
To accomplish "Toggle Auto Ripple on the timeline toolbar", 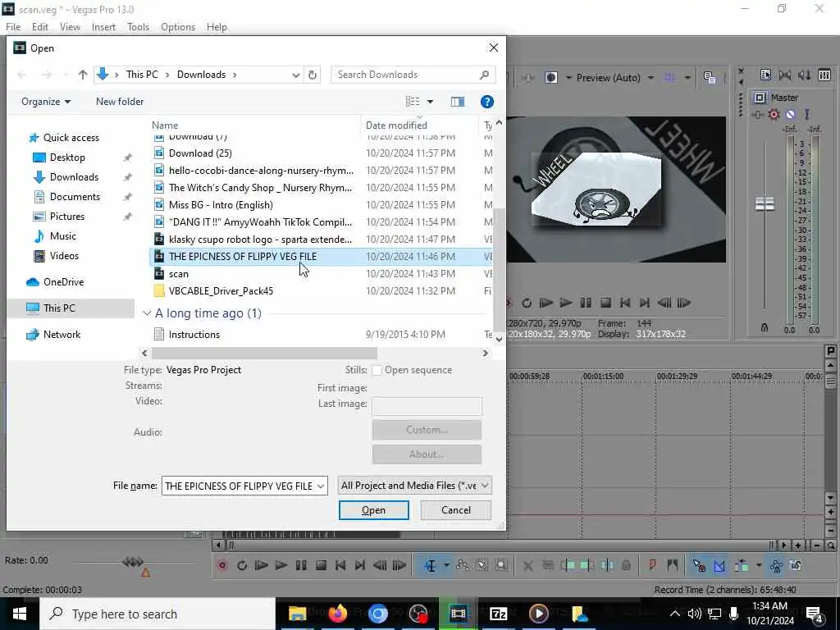I will coord(742,565).
